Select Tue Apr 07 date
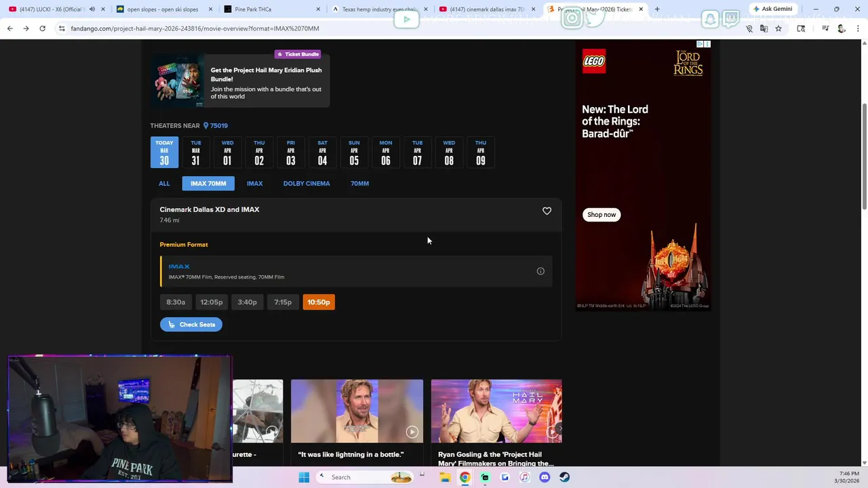Screen dimensions: 868x488 [x=417, y=152]
